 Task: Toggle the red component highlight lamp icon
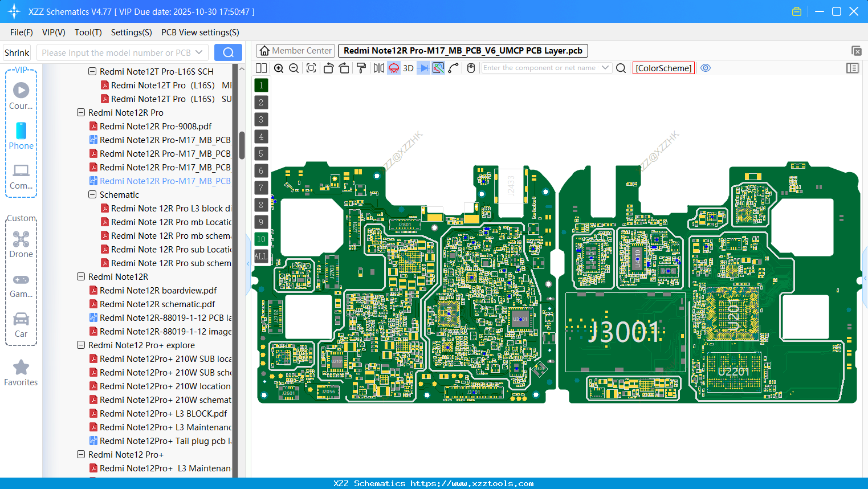click(393, 68)
